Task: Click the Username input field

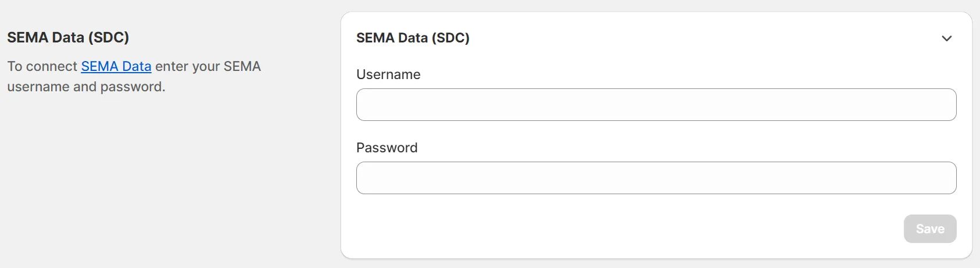Action: pyautogui.click(x=656, y=105)
